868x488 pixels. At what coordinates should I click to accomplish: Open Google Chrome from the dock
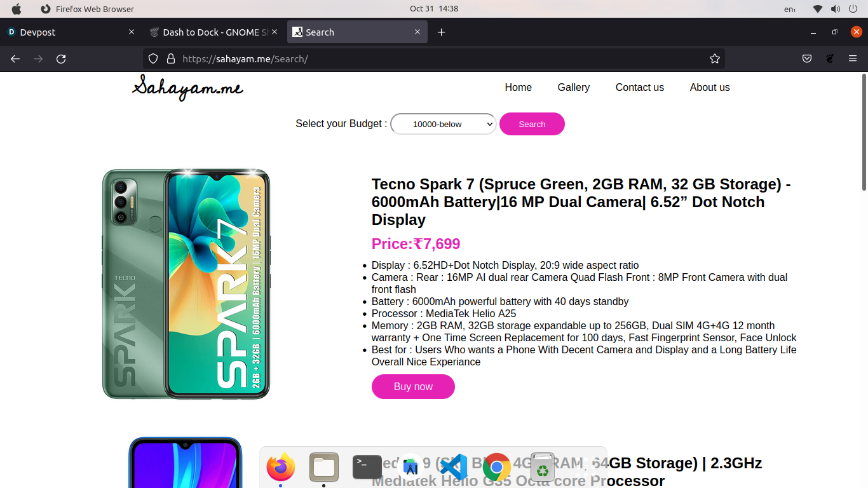pos(497,468)
